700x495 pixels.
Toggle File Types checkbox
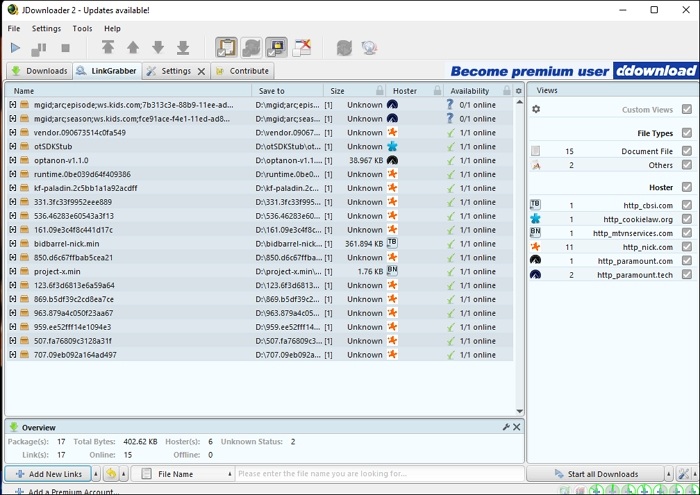click(x=687, y=133)
